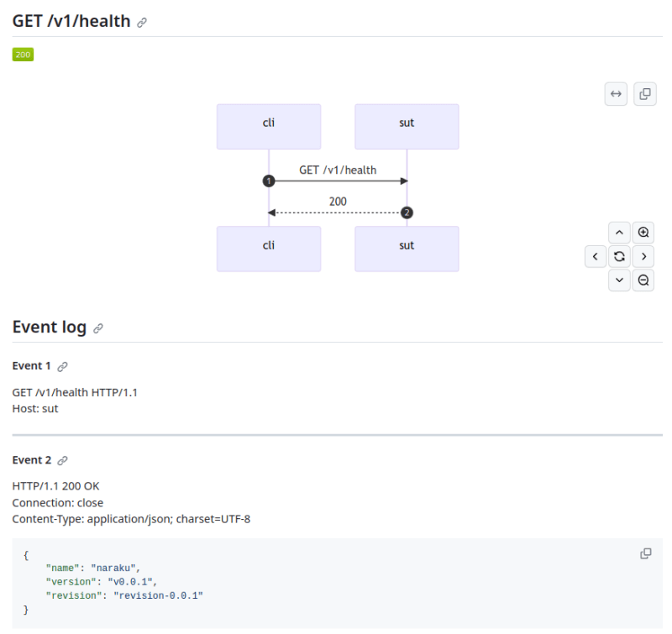Click the anchor link icon beside GET /v1/health heading
Viewport: 672px width, 634px height.
(x=142, y=23)
